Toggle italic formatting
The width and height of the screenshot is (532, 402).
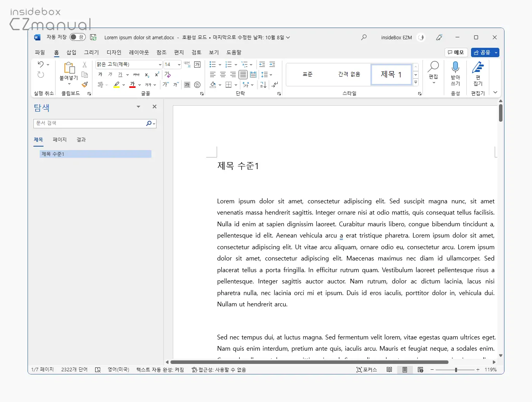coord(110,74)
